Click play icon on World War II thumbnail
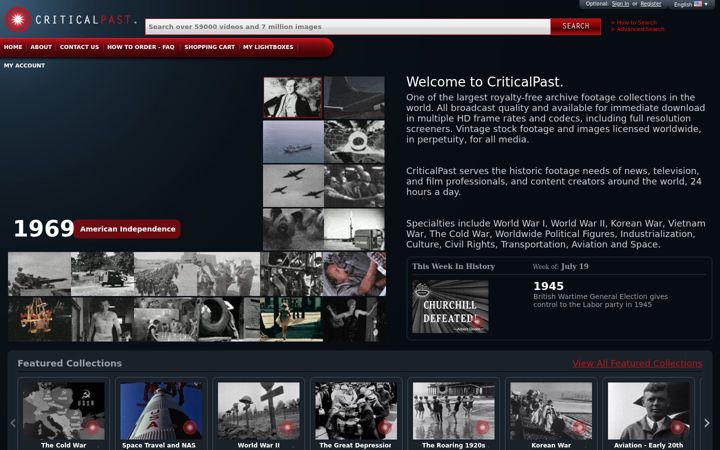This screenshot has width=720, height=450. click(x=287, y=428)
